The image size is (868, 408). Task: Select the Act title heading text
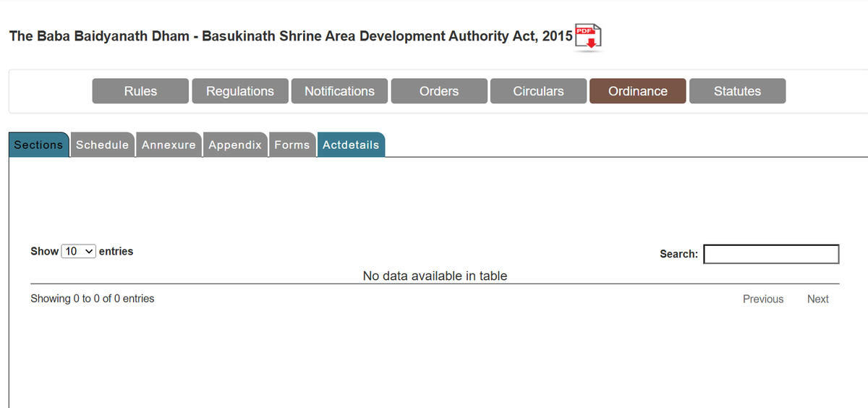coord(291,36)
